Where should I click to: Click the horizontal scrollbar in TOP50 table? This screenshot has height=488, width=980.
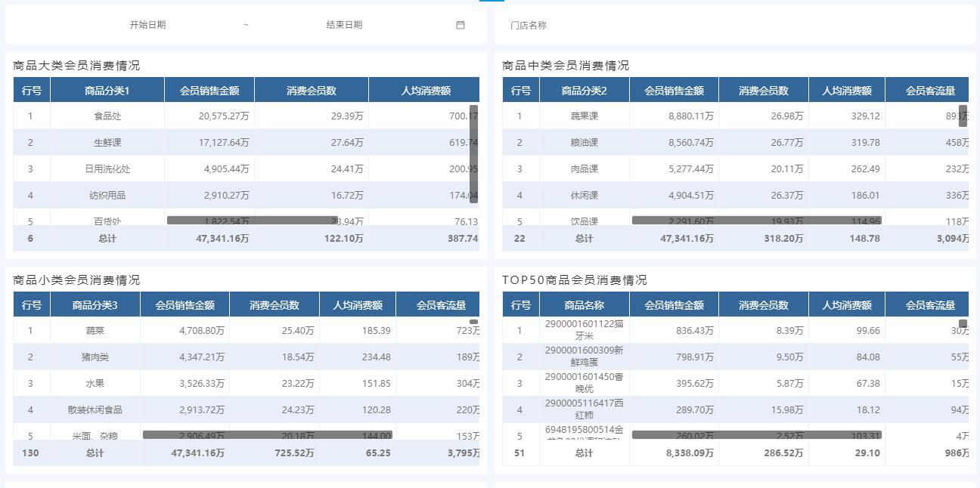click(x=756, y=434)
